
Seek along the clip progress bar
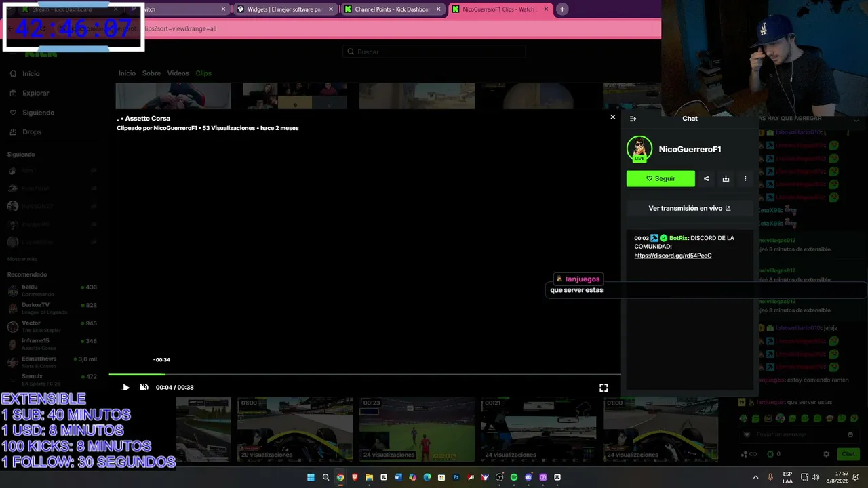pyautogui.click(x=364, y=374)
